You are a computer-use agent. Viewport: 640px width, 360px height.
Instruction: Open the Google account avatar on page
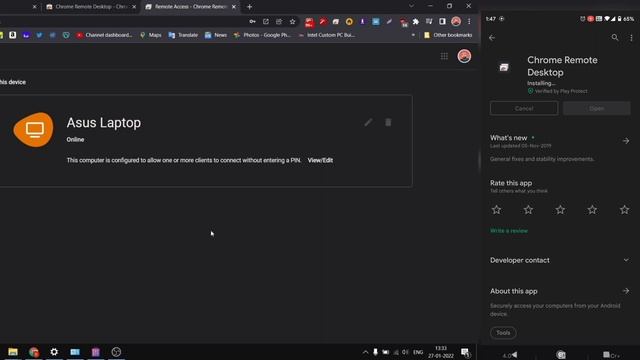pos(464,56)
